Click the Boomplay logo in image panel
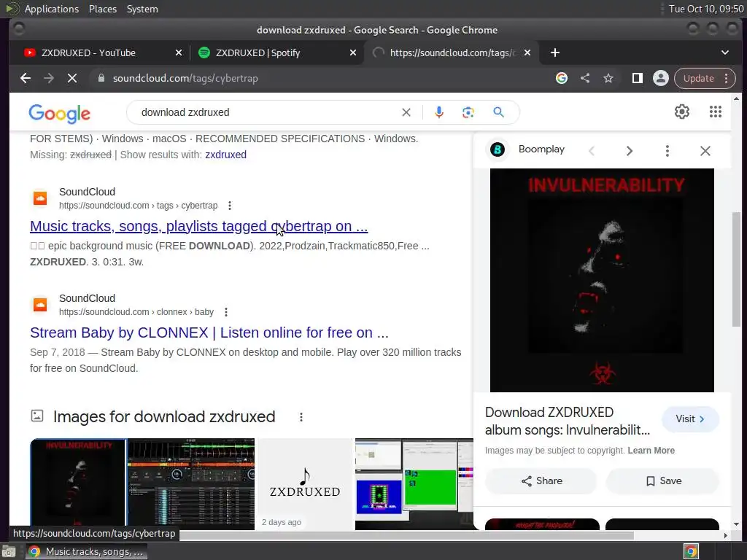This screenshot has width=747, height=560. coord(498,149)
